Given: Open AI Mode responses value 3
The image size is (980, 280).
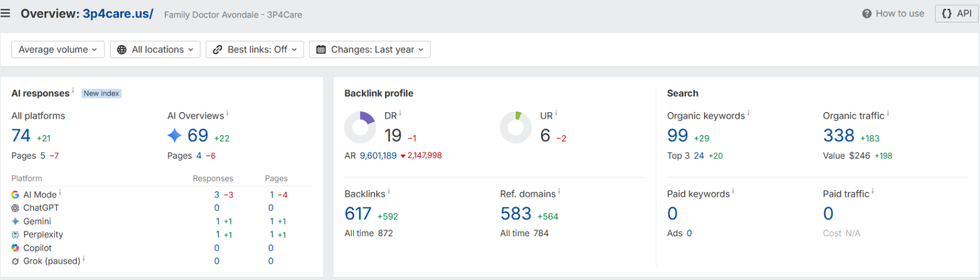Looking at the screenshot, I should pos(217,195).
